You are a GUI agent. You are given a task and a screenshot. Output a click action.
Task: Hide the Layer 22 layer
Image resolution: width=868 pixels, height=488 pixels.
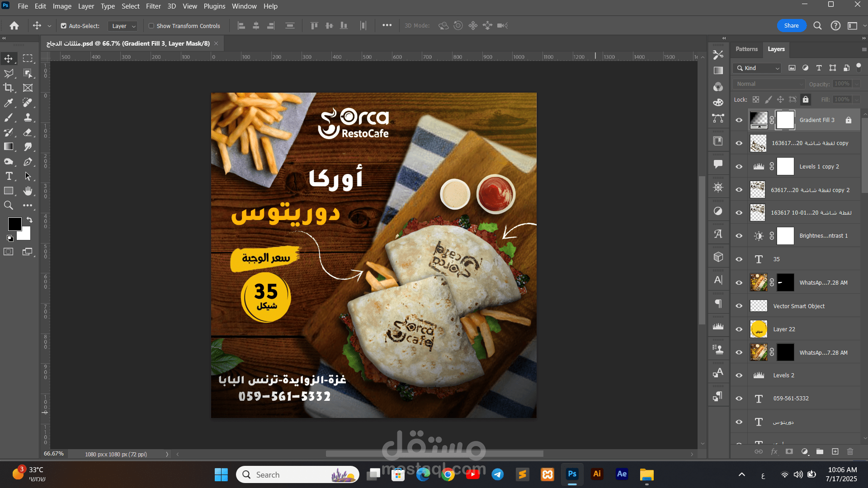[x=739, y=329]
